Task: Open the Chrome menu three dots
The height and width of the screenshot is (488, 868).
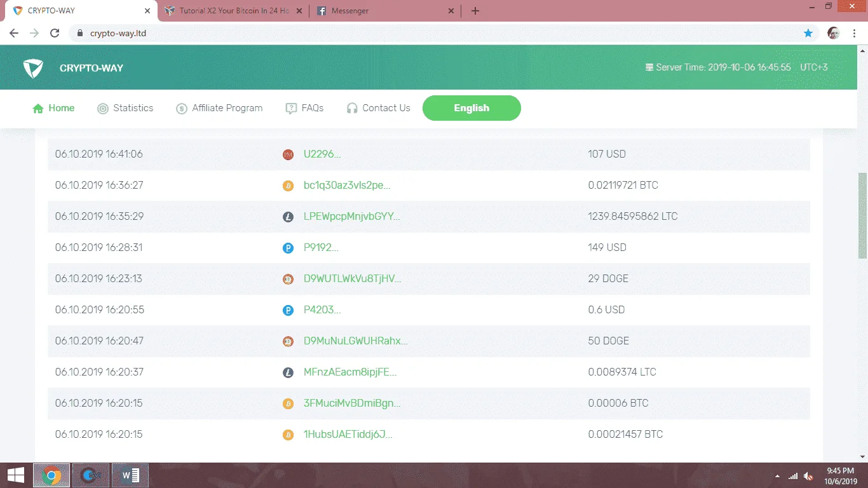Action: tap(855, 33)
